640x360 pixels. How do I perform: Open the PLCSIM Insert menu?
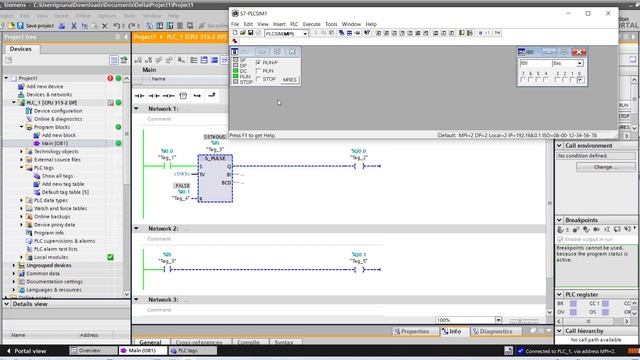(279, 24)
